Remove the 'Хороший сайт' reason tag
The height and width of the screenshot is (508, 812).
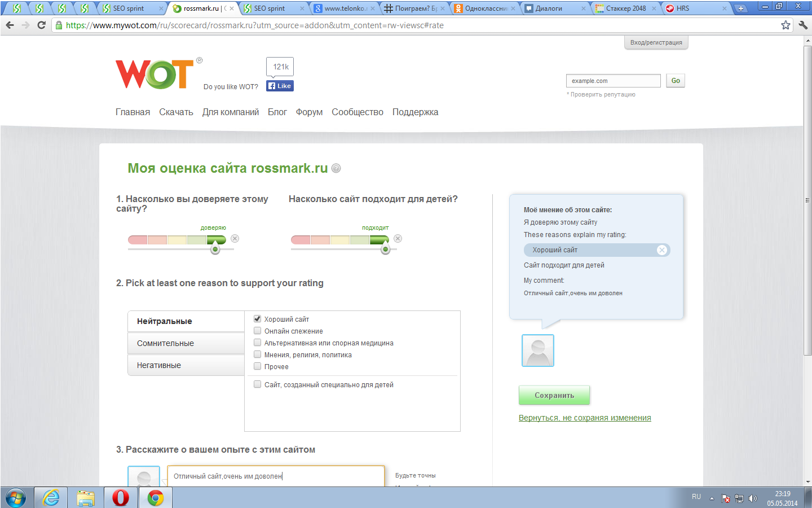[x=662, y=250]
